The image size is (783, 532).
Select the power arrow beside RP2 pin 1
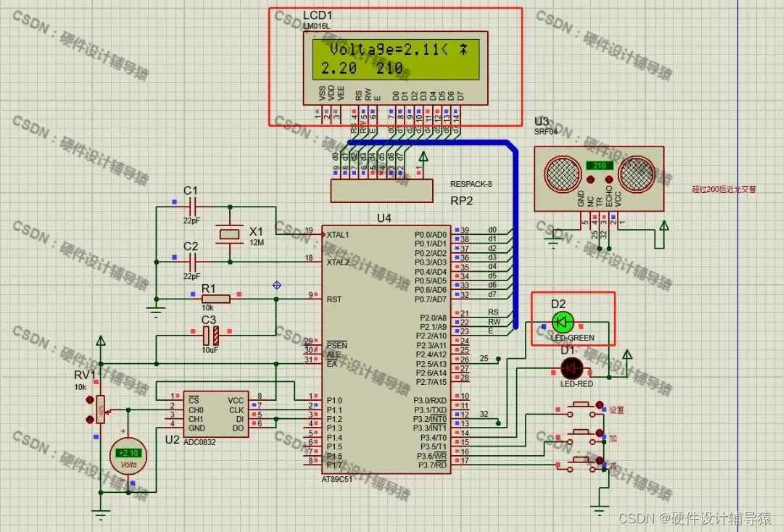(x=423, y=157)
